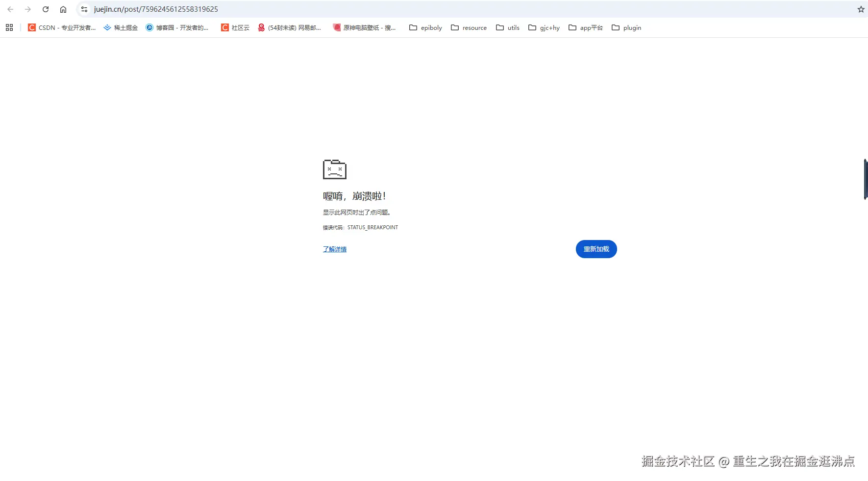Click the site permissions icon in address bar
This screenshot has width=868, height=481.
(84, 9)
